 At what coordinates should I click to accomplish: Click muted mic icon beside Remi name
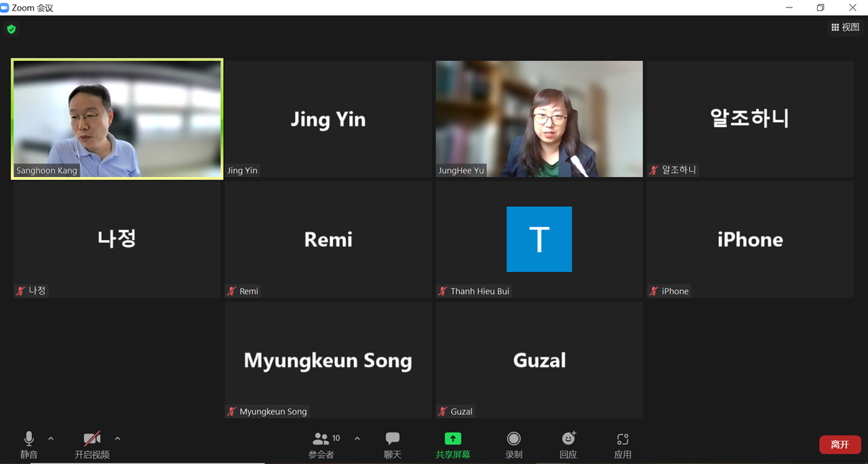tap(232, 291)
